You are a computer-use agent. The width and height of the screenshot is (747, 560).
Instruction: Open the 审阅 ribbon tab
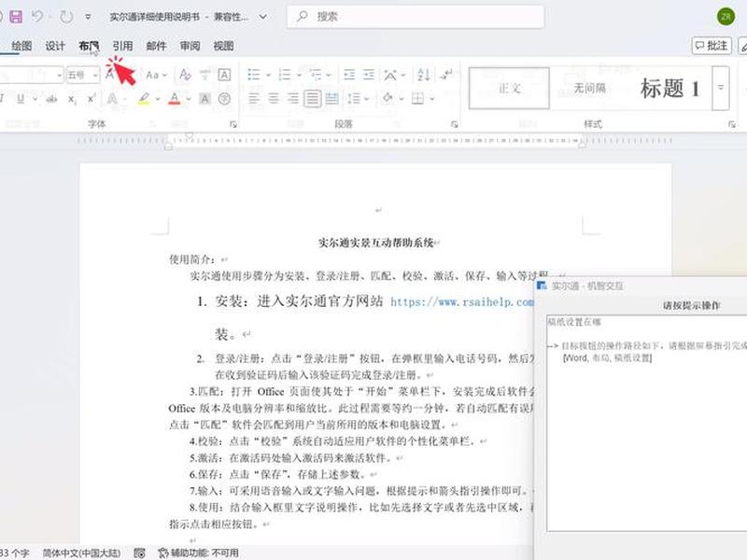coord(190,46)
